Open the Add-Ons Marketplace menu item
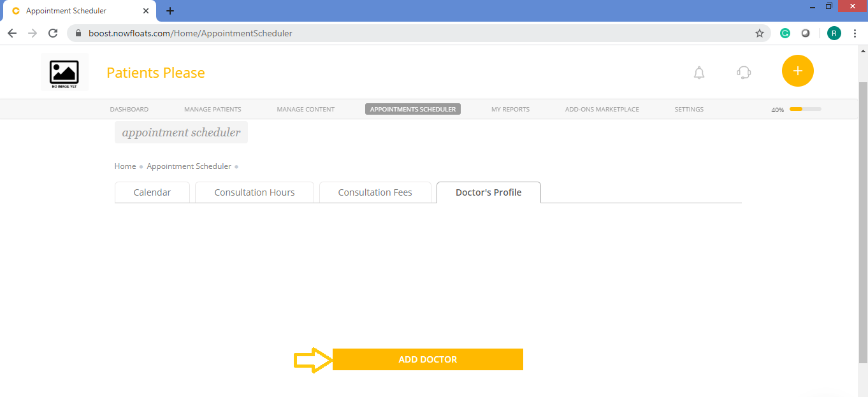868x397 pixels. click(602, 109)
